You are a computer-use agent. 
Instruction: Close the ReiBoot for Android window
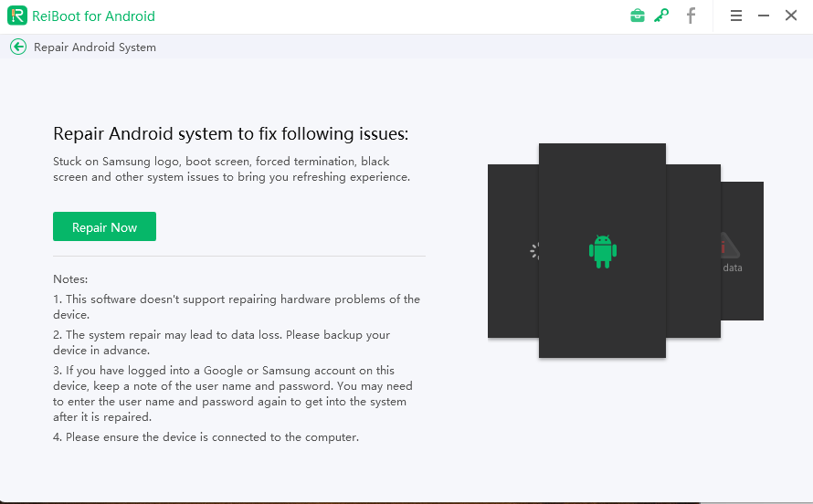click(x=791, y=16)
